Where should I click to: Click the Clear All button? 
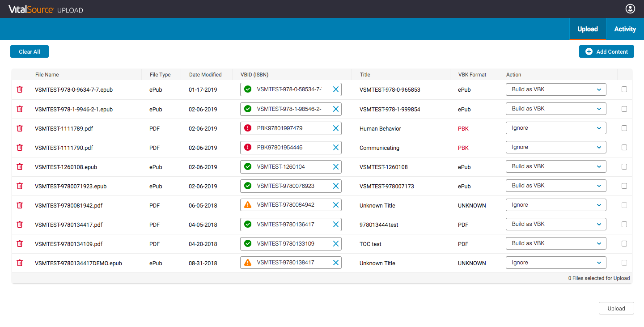(30, 52)
